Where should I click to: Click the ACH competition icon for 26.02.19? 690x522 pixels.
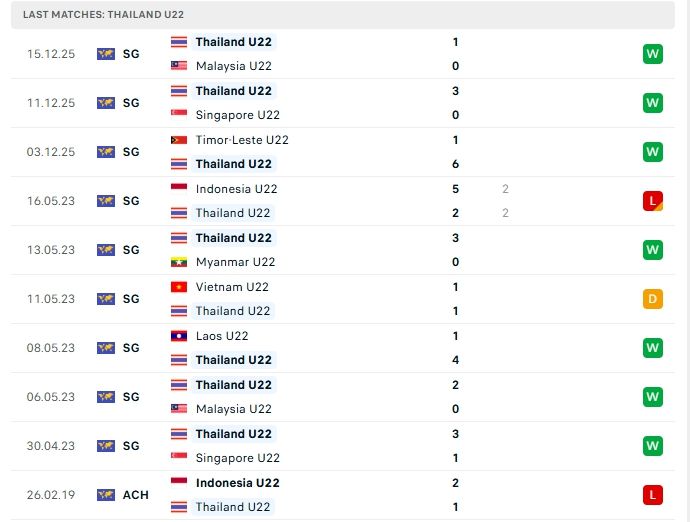coord(106,495)
